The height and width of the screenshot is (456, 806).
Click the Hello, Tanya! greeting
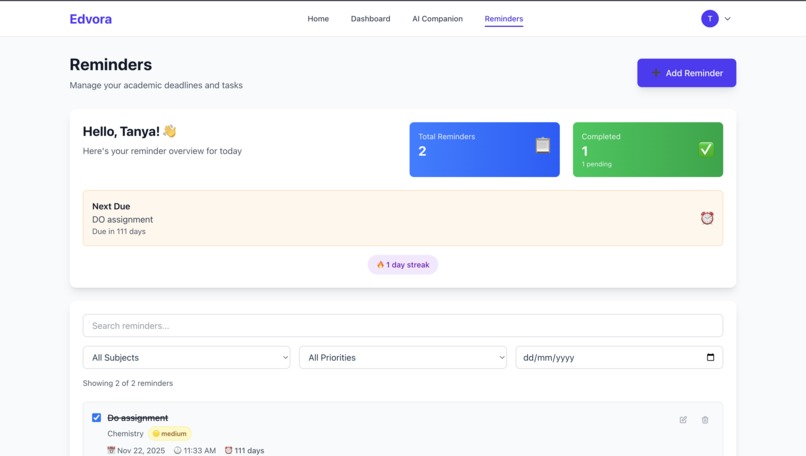(121, 132)
